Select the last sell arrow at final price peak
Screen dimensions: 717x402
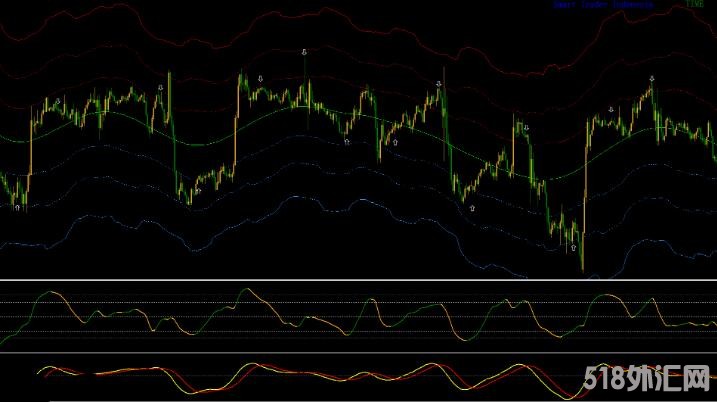click(652, 79)
